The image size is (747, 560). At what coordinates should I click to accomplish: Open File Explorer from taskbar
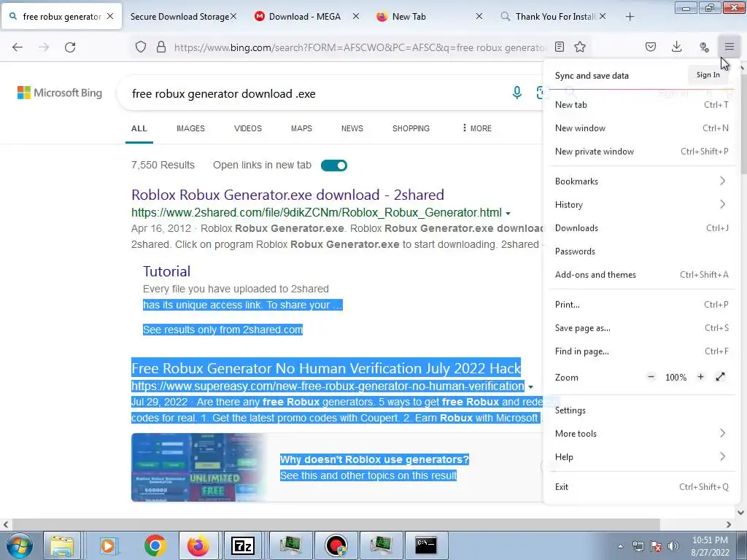pyautogui.click(x=62, y=545)
